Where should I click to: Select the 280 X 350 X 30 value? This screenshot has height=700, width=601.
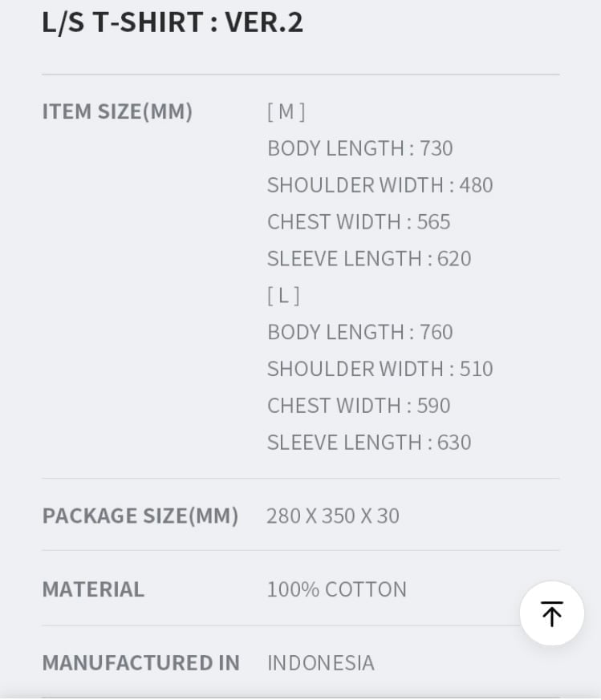coord(333,516)
